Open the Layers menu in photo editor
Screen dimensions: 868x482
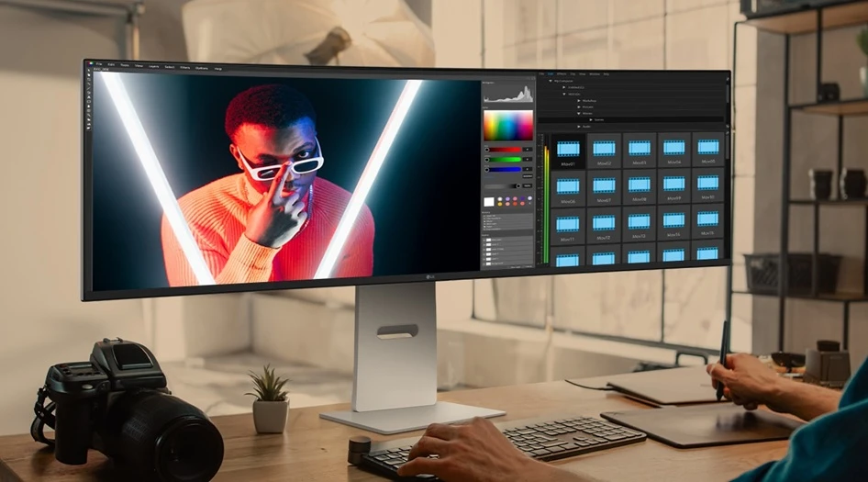point(153,66)
